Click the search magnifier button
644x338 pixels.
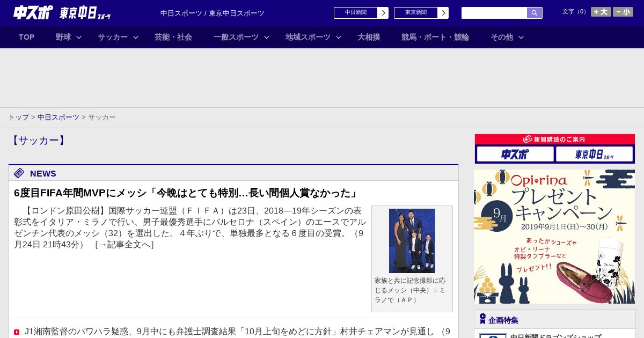tap(535, 13)
